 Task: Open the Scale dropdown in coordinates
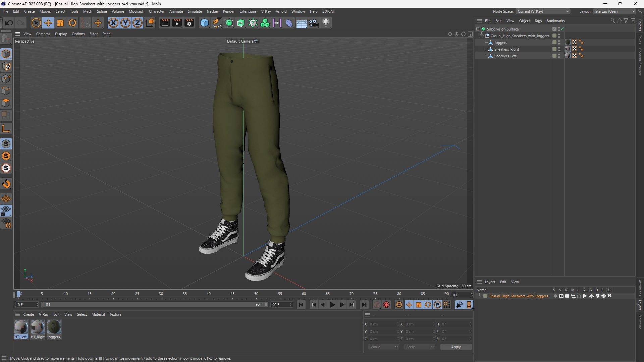(x=419, y=347)
